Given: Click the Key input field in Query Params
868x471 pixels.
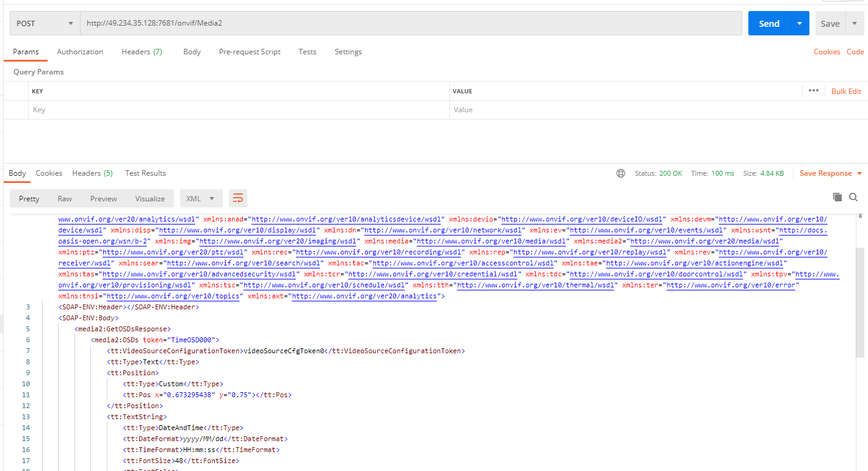Looking at the screenshot, I should [239, 110].
